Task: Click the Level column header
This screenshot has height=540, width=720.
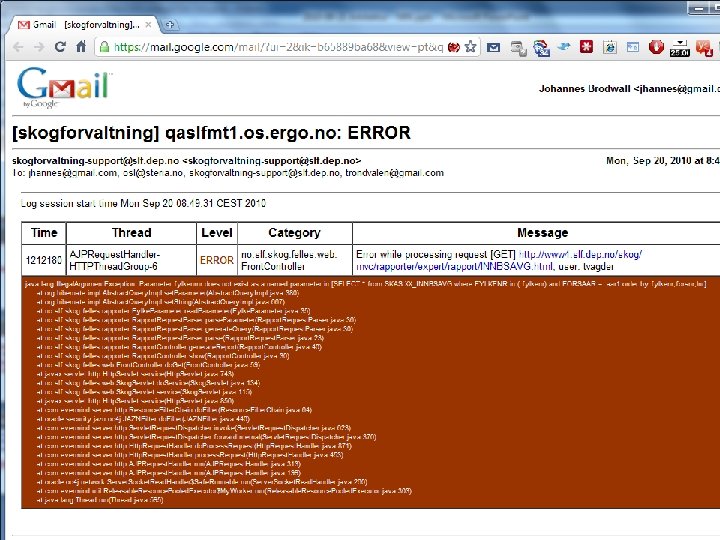Action: 217,233
